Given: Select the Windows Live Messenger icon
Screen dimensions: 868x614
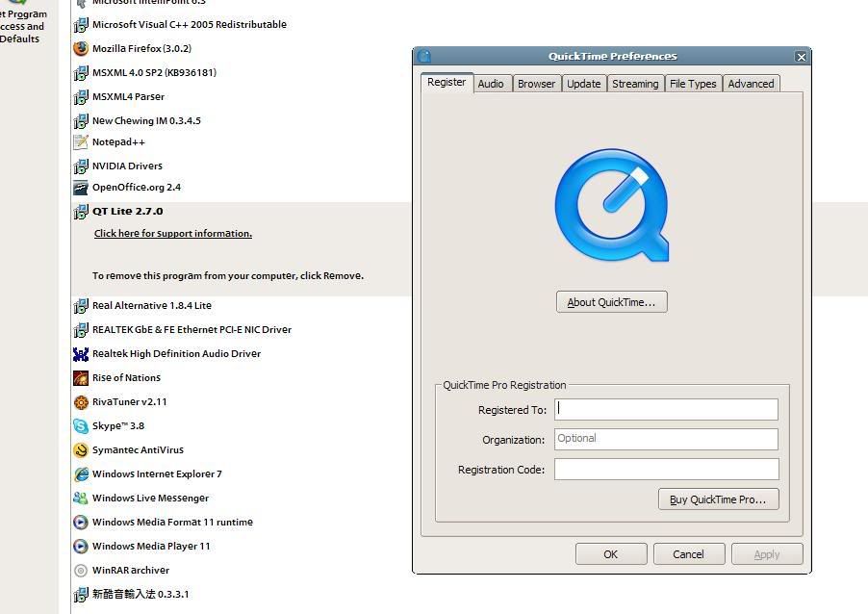Looking at the screenshot, I should 81,498.
